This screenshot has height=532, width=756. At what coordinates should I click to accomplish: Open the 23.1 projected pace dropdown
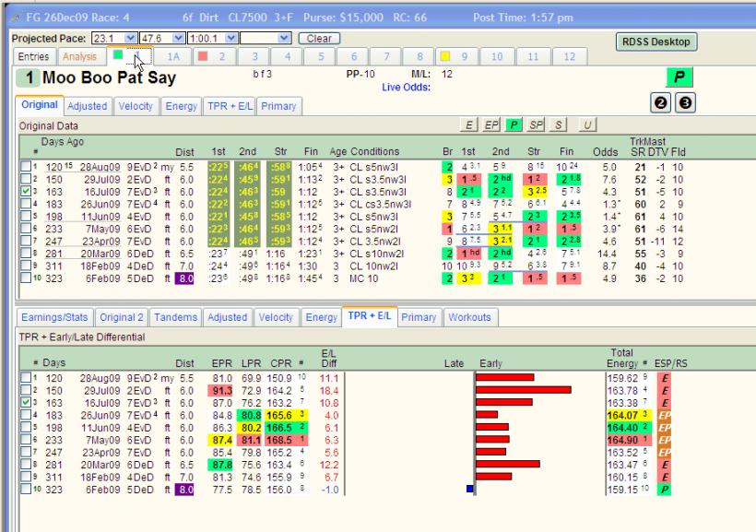[130, 38]
